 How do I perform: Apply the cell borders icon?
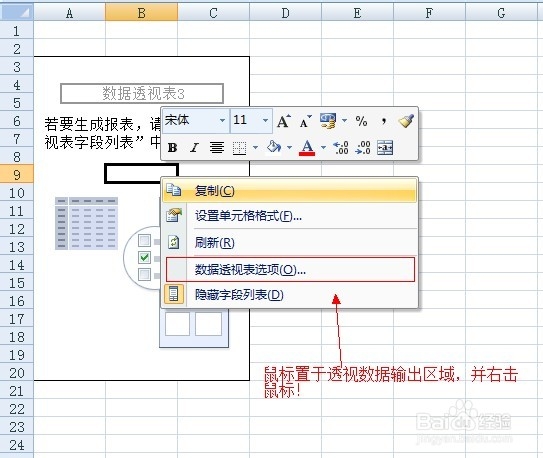coord(239,148)
